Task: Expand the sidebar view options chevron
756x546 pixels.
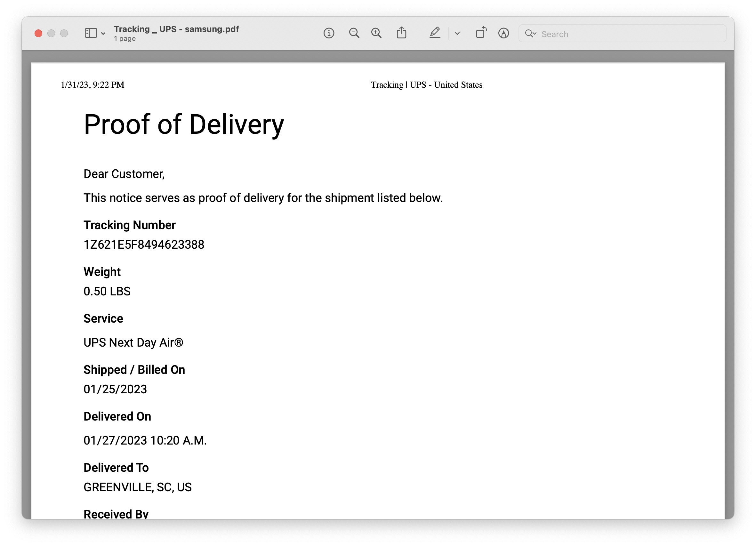Action: point(103,34)
